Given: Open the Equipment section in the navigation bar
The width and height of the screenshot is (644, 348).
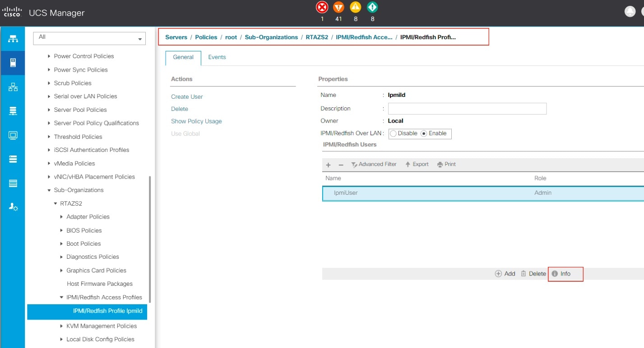Looking at the screenshot, I should [x=13, y=38].
